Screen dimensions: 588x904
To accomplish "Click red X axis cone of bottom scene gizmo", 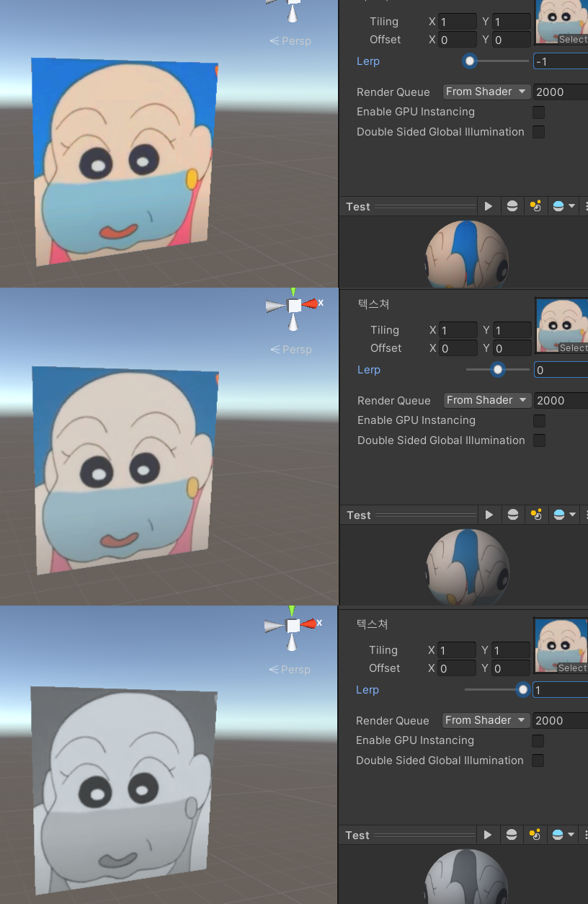I will click(308, 624).
